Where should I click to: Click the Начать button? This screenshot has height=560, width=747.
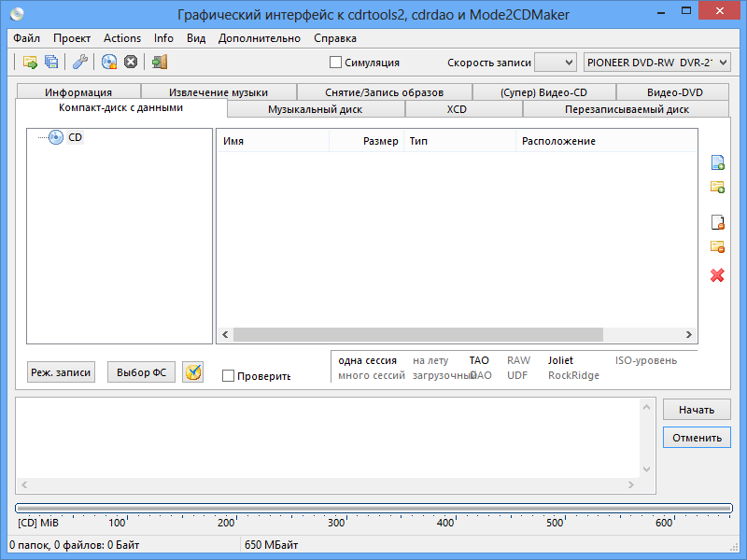coord(696,409)
